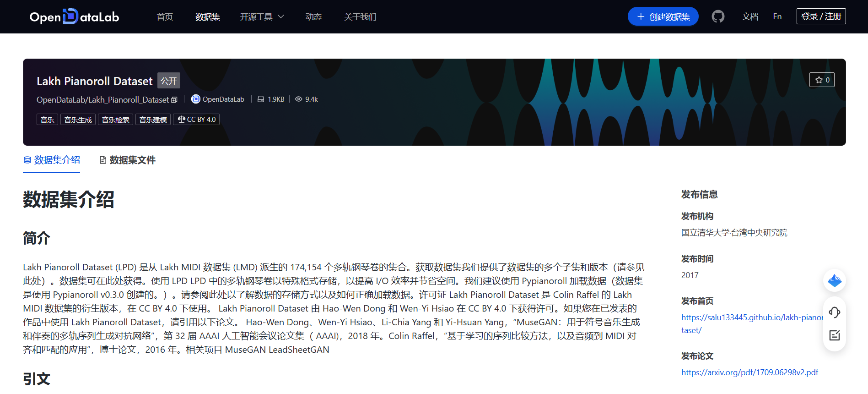
Task: Click the OpenDataLab publisher avatar
Action: pyautogui.click(x=195, y=99)
